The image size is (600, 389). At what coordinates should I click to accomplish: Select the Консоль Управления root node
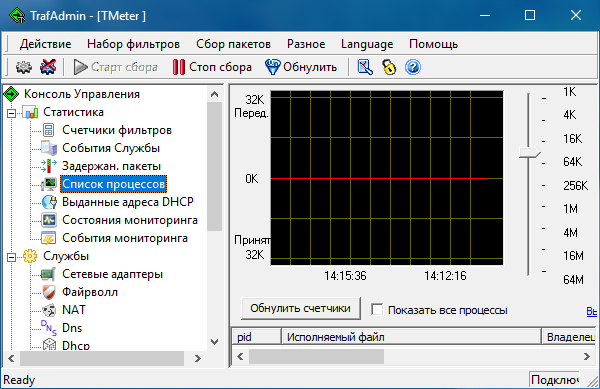82,94
